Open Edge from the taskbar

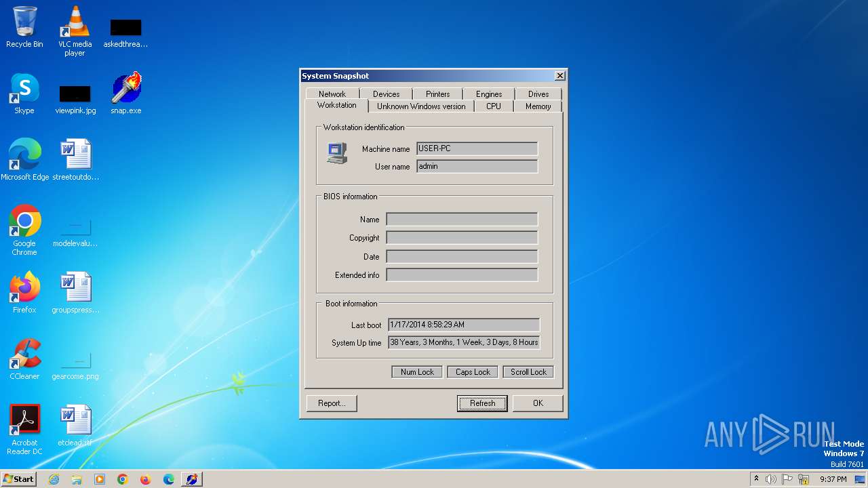click(169, 479)
